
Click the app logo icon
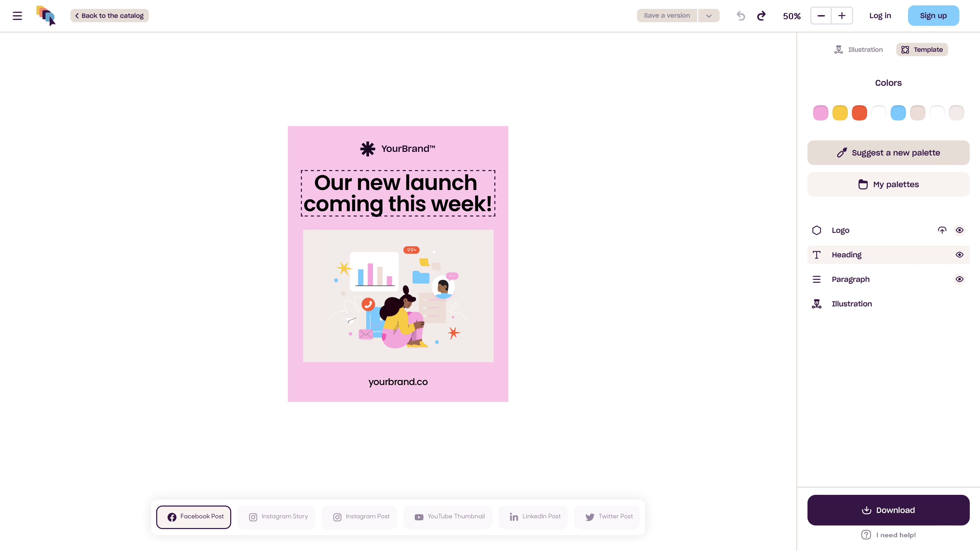(46, 16)
